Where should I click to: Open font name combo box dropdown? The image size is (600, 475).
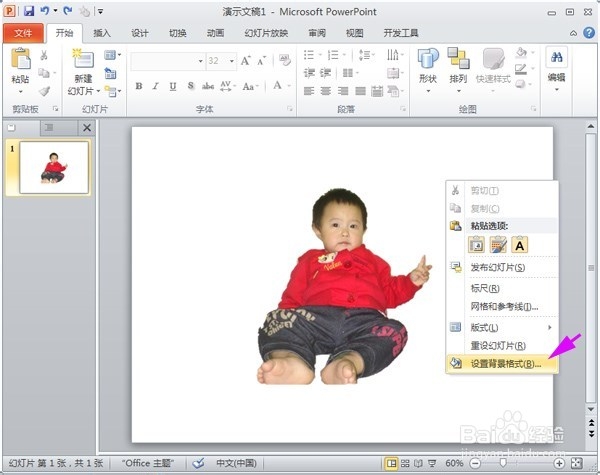201,61
